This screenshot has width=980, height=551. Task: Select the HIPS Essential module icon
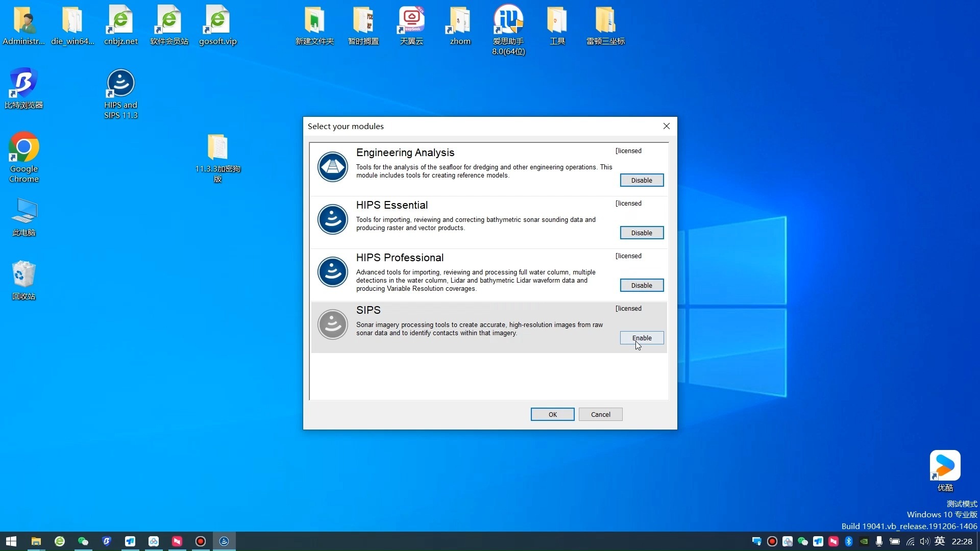(333, 219)
